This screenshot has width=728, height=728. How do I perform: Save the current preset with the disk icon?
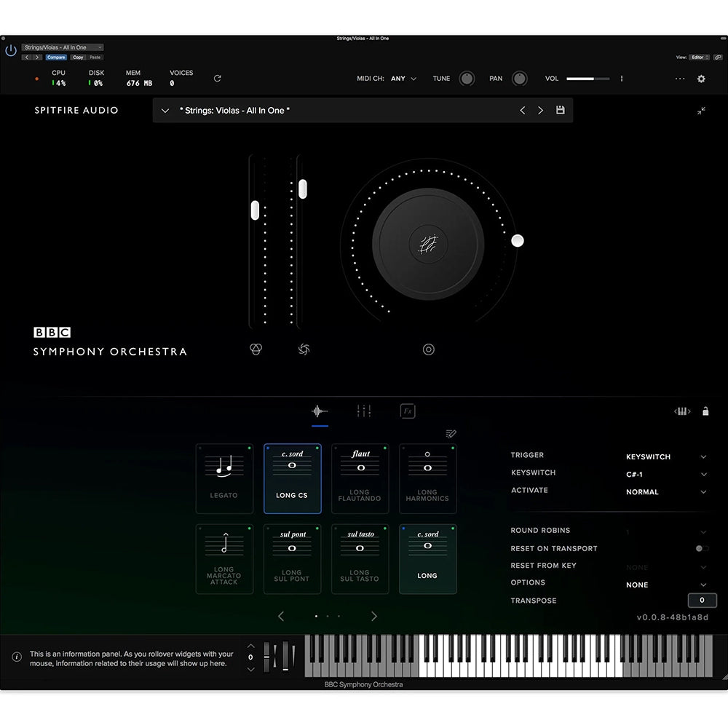[x=560, y=110]
